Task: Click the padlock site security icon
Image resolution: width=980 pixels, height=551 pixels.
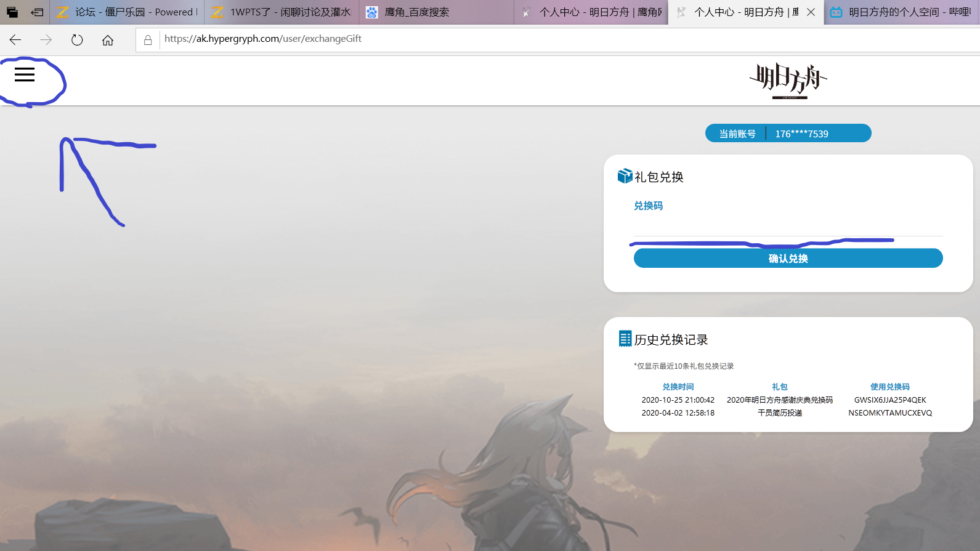Action: point(148,40)
